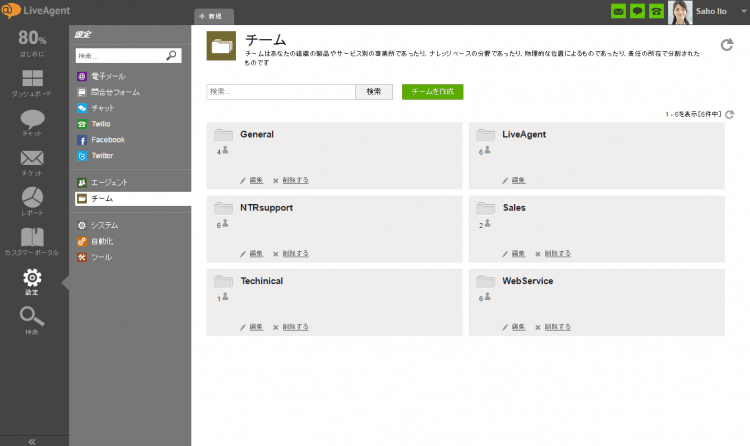Open the Sales team name
This screenshot has width=750, height=446.
[514, 208]
